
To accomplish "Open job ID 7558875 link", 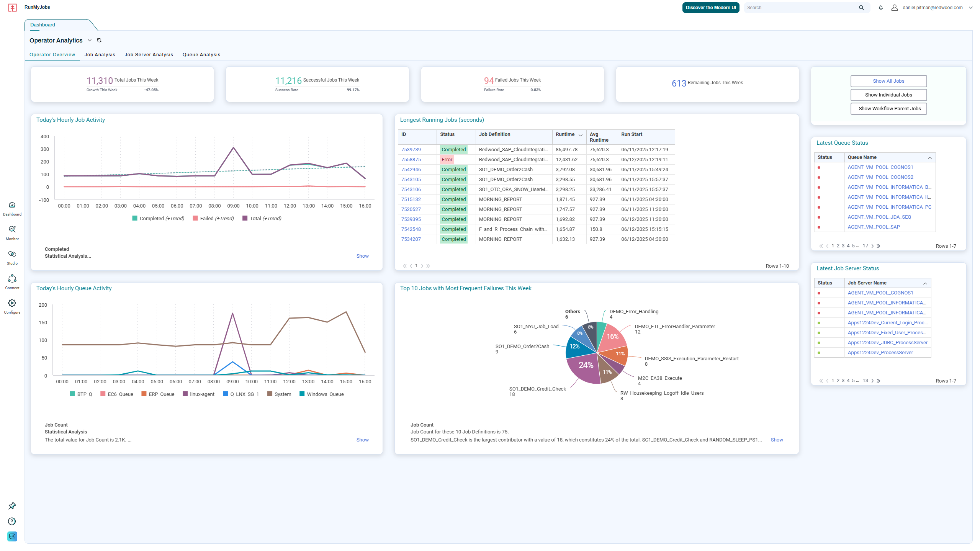I will tap(411, 160).
